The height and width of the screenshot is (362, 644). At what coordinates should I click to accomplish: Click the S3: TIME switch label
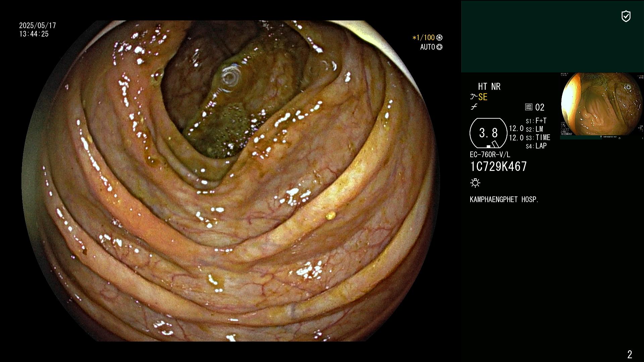[538, 138]
